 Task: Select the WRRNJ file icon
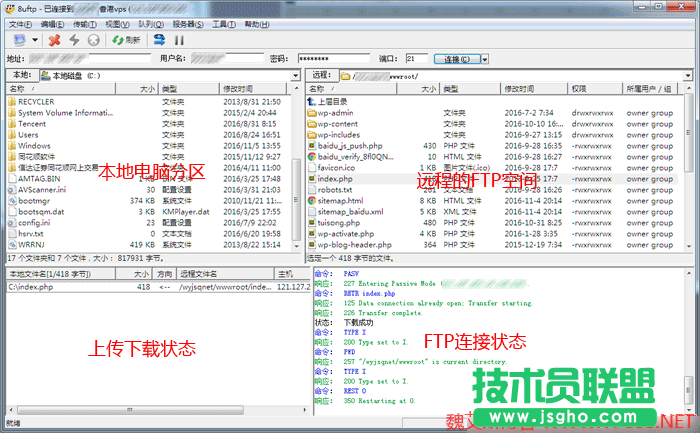tap(12, 245)
